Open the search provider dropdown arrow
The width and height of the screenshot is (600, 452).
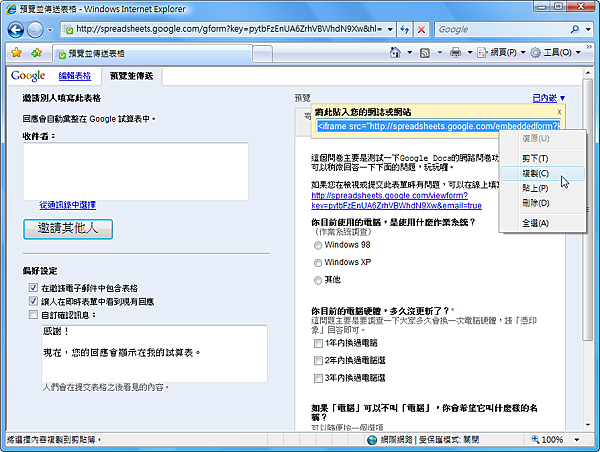point(588,29)
